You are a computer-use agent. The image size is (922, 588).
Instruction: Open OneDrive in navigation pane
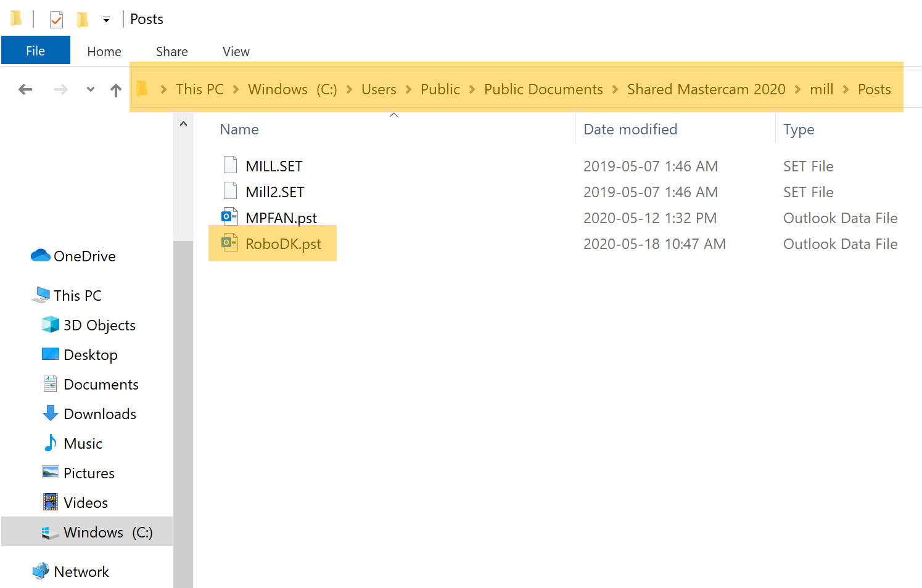pyautogui.click(x=84, y=256)
